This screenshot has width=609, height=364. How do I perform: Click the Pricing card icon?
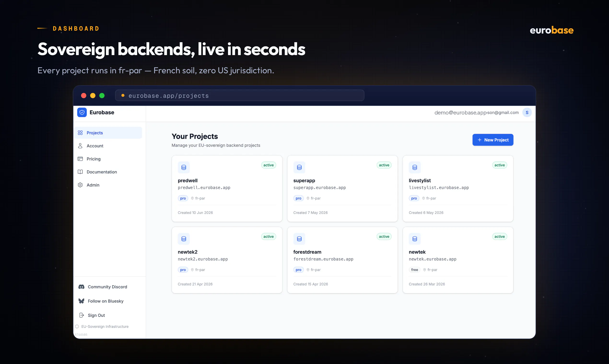(x=80, y=159)
